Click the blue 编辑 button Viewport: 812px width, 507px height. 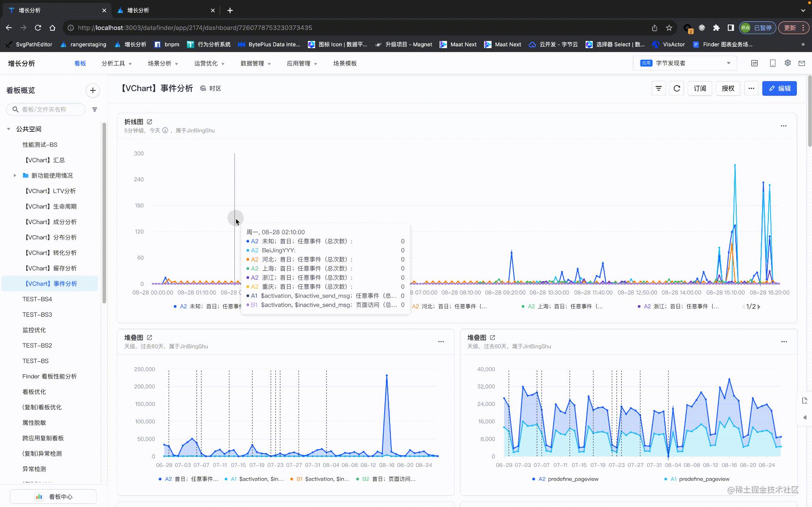tap(779, 88)
